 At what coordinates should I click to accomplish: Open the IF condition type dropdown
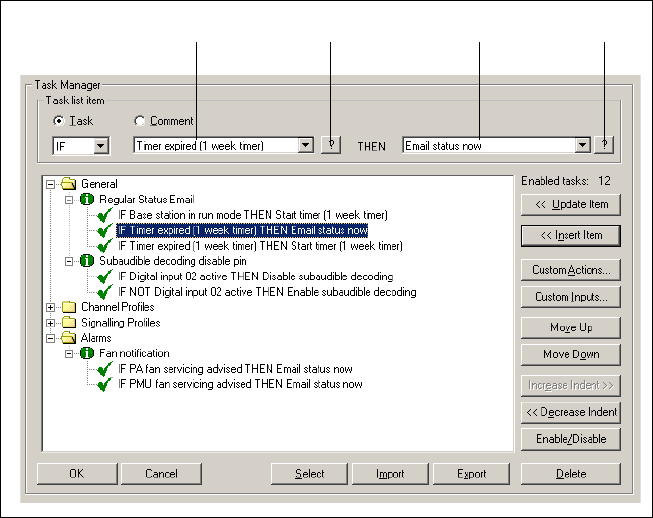[x=100, y=146]
